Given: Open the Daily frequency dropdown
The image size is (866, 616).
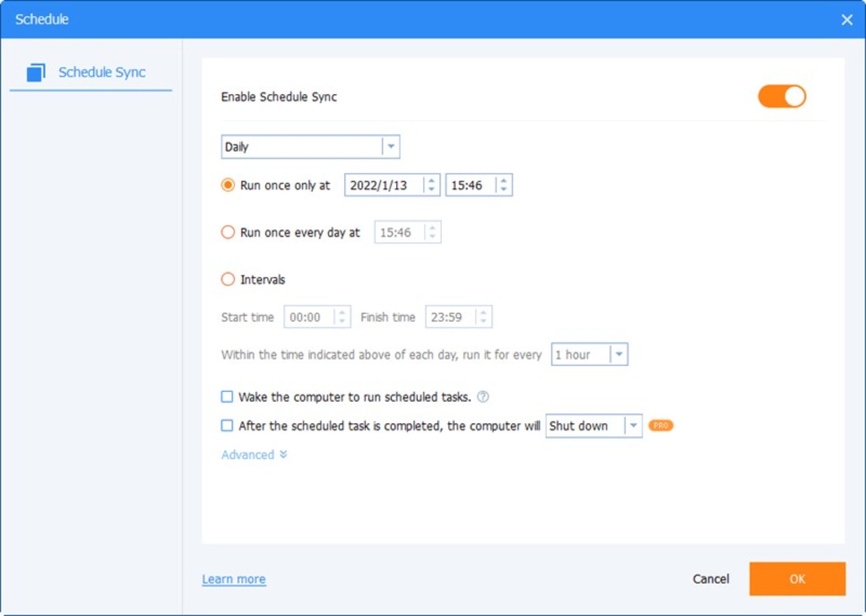Looking at the screenshot, I should [391, 146].
